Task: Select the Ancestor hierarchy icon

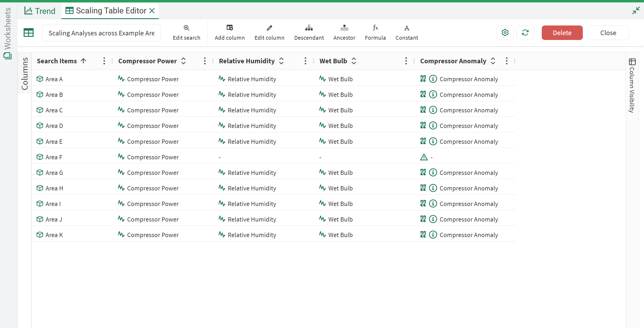Action: coord(344,28)
